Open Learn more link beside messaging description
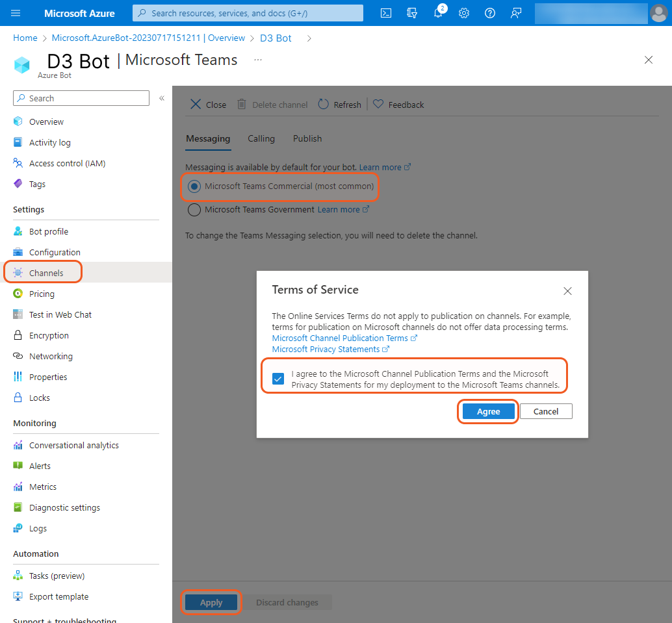 (385, 167)
